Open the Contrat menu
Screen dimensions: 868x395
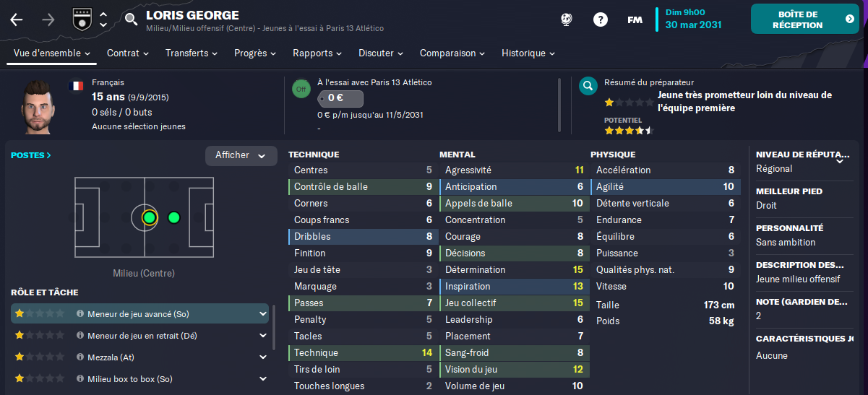(128, 53)
